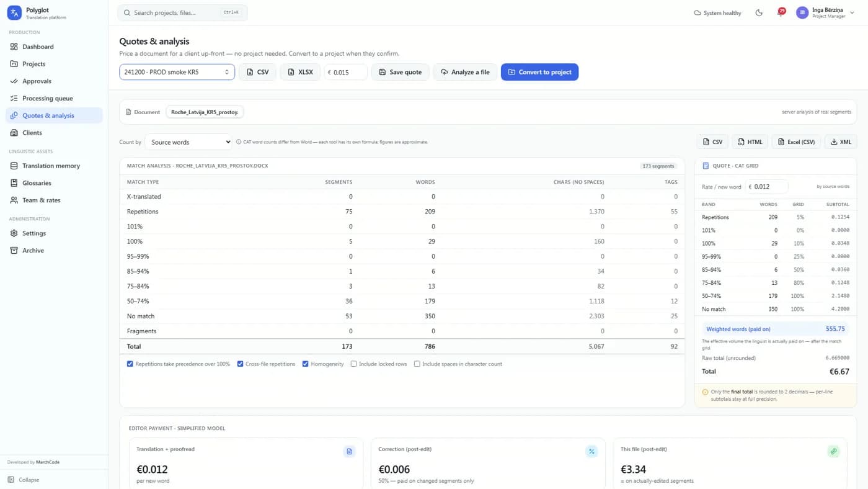Open the Dashboard page
The width and height of the screenshot is (868, 489).
pos(54,47)
